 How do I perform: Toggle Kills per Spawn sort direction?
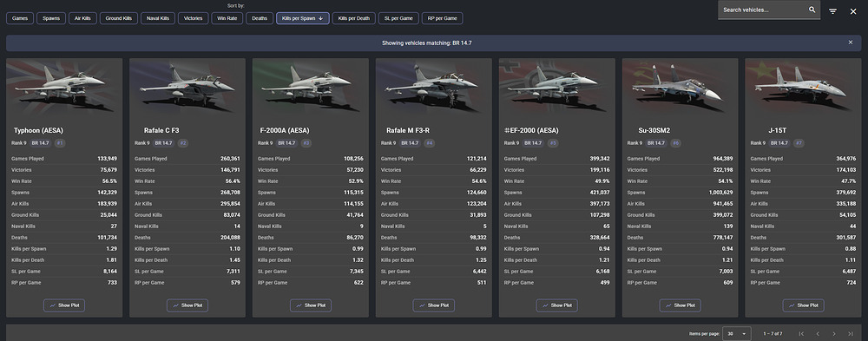point(303,18)
